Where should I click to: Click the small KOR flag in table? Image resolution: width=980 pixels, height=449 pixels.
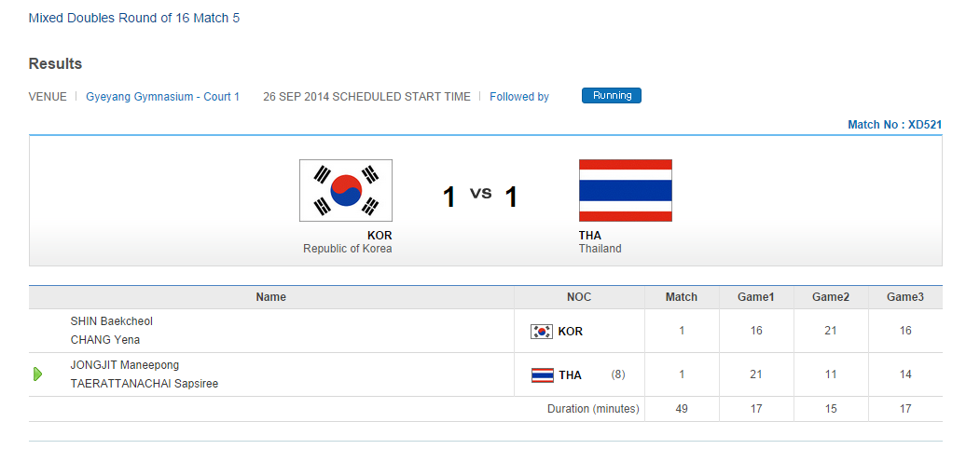coord(541,332)
